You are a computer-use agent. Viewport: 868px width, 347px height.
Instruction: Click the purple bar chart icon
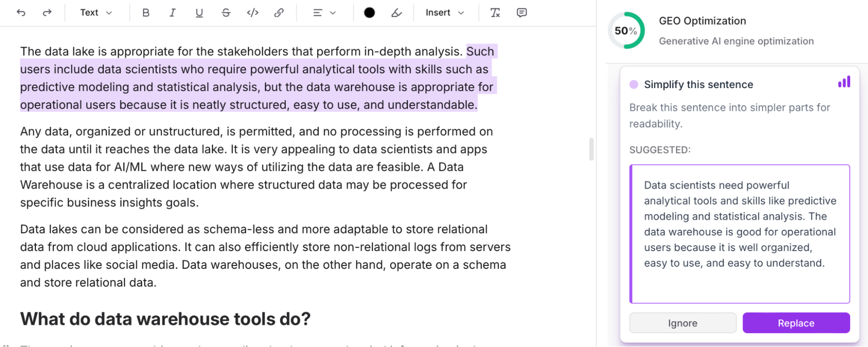click(844, 82)
